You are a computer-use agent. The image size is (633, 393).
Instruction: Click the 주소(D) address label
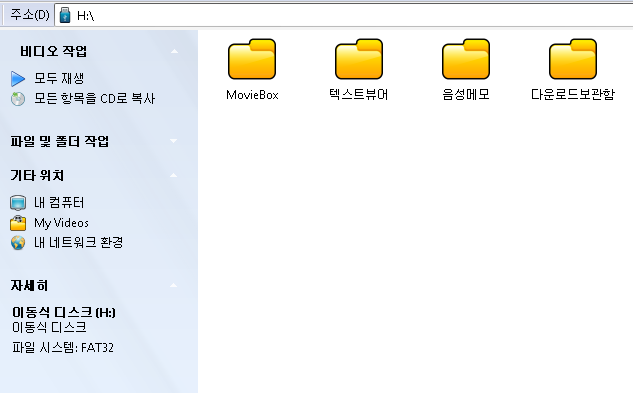pyautogui.click(x=29, y=15)
